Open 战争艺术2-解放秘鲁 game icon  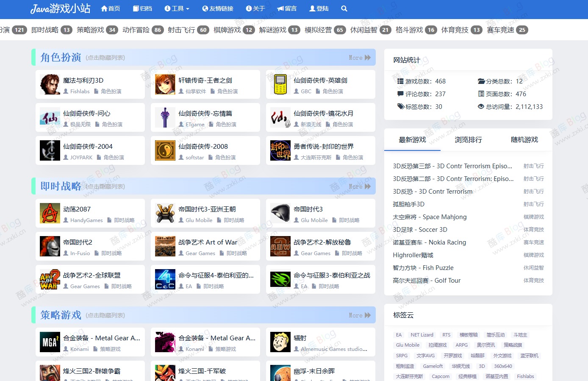point(280,246)
